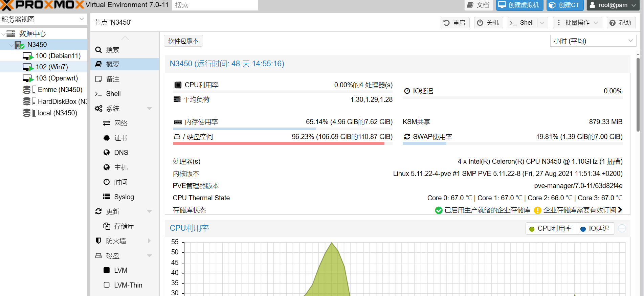Screen dimensions: 644x296
Task: Open the 服务器视图 view selector
Action: pos(43,19)
